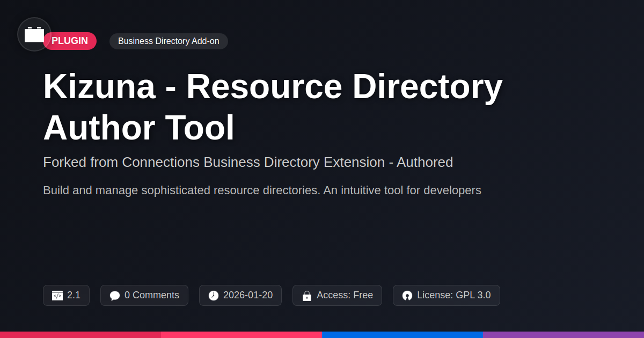The width and height of the screenshot is (644, 338).
Task: Click the Kizuna - Resource Directory Author Tool title
Action: click(273, 107)
